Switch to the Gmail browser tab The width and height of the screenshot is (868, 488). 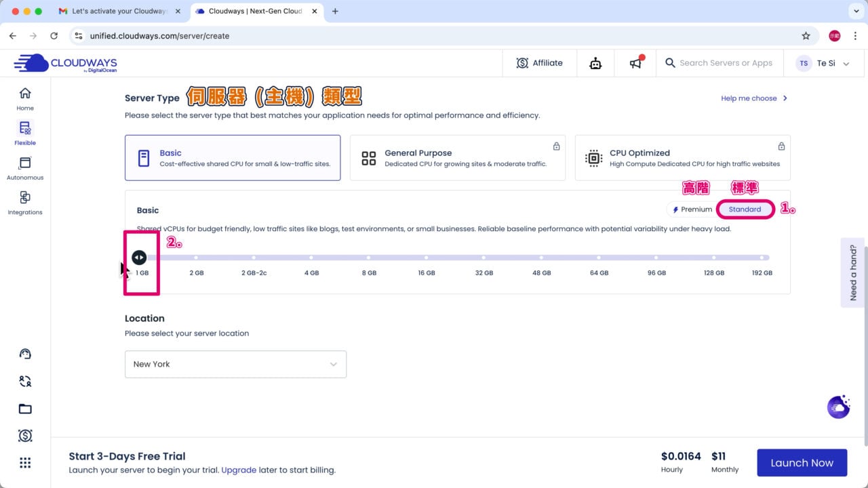tap(119, 12)
